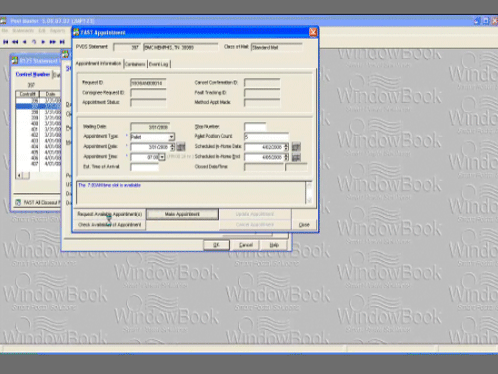The height and width of the screenshot is (374, 498).
Task: Click the Post Master title bar icon
Action: (x=3, y=21)
